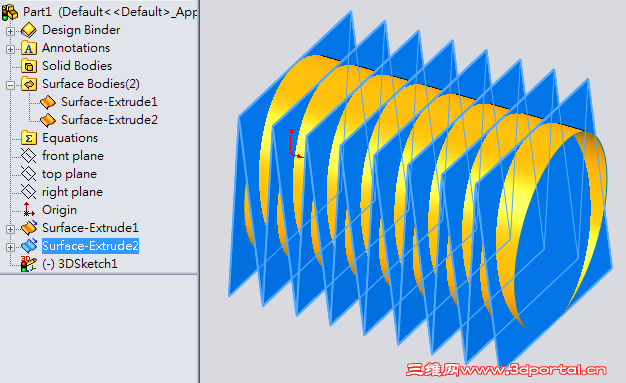Select the Surface-Extrude1 feature label
The width and height of the screenshot is (626, 383).
coord(90,228)
